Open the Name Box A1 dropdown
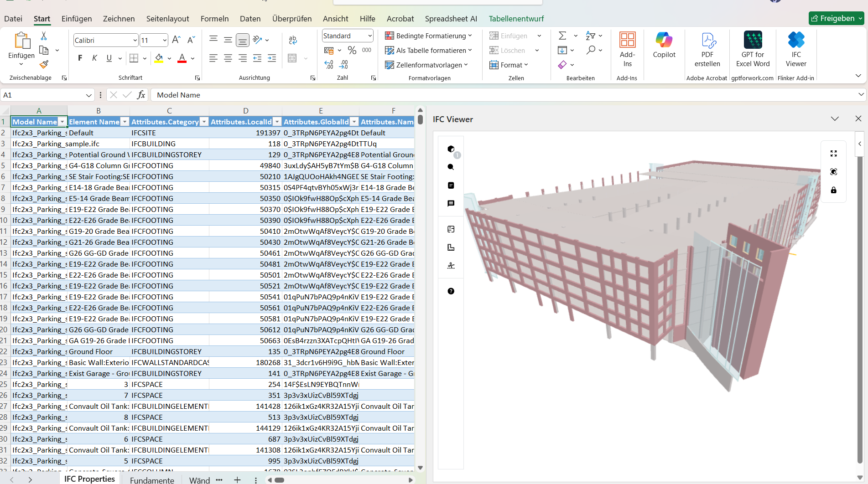The width and height of the screenshot is (868, 484). [x=88, y=95]
